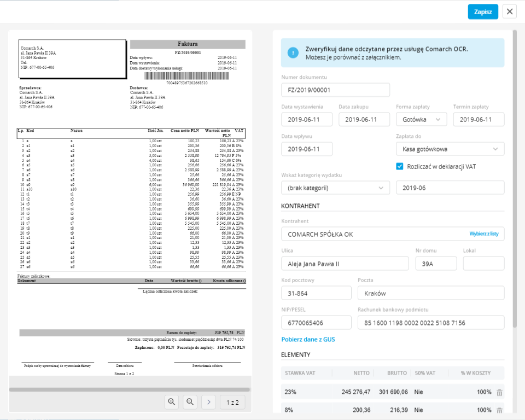Zoom in on the invoice preview
This screenshot has width=525, height=420.
(172, 402)
